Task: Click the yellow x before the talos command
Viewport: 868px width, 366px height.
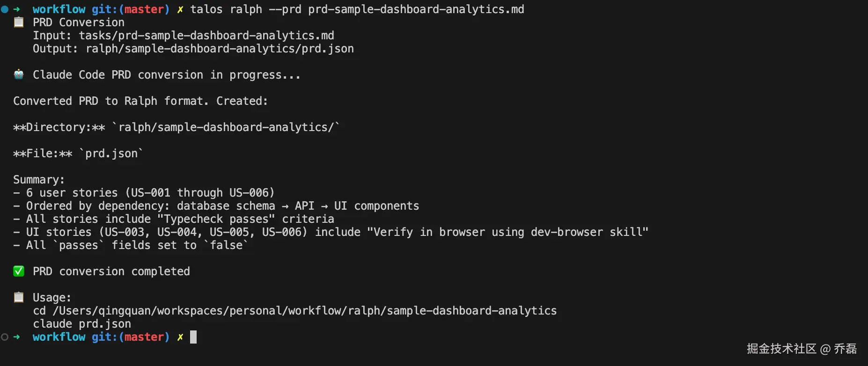Action: click(x=180, y=9)
